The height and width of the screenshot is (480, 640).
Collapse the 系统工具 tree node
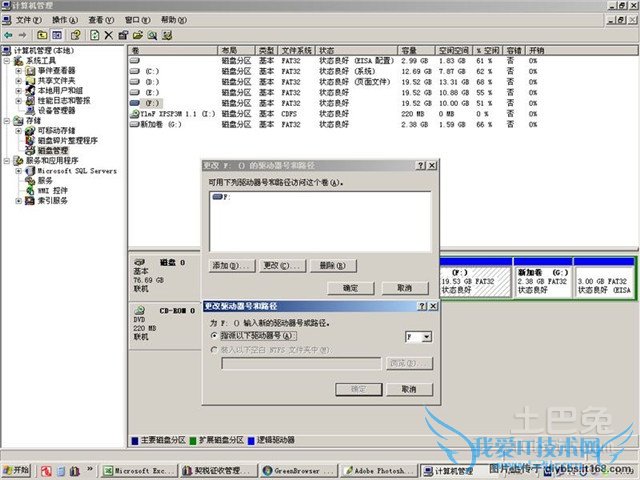(7, 61)
